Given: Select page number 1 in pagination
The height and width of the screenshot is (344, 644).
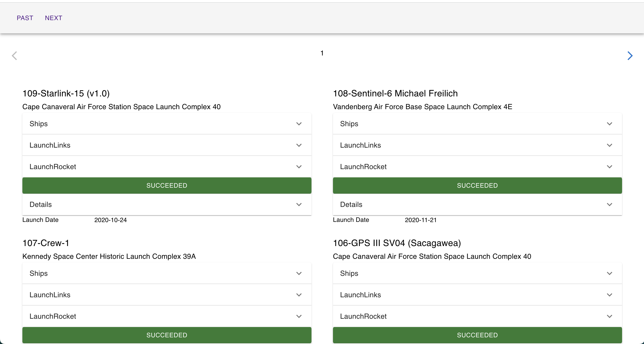Looking at the screenshot, I should point(322,53).
